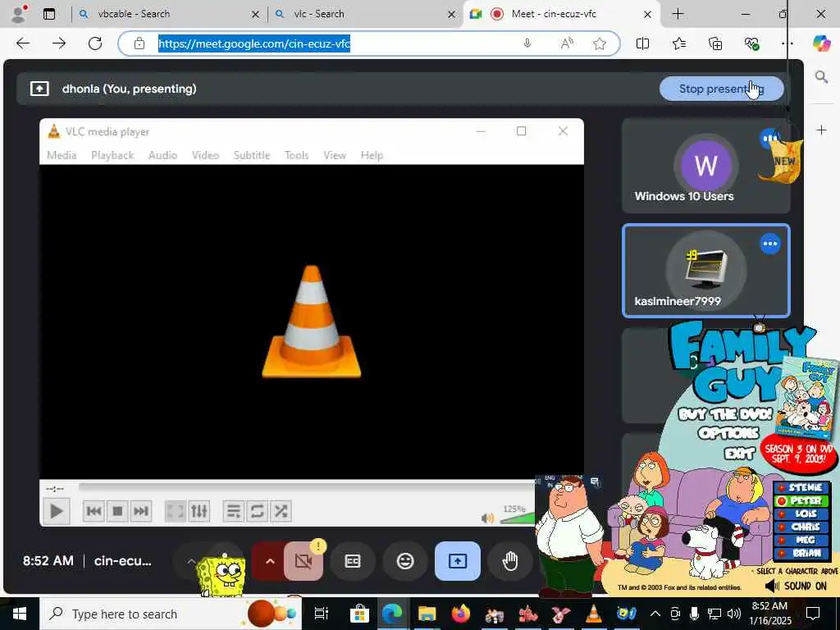This screenshot has height=630, width=840.
Task: Adjust VLC volume slider at 125%
Action: tap(517, 518)
